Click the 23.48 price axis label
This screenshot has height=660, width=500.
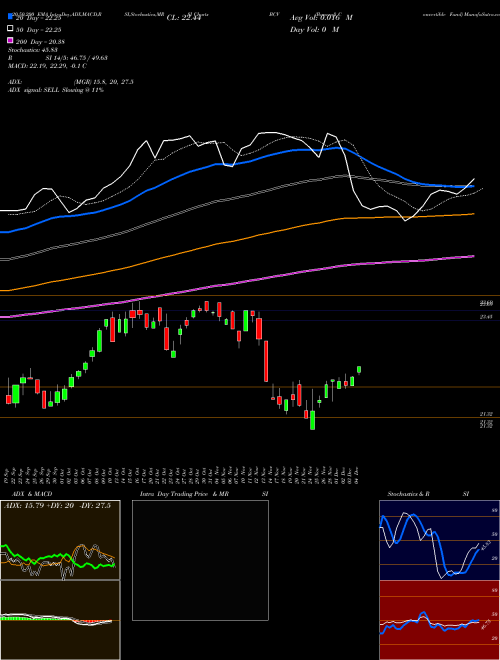[486, 317]
